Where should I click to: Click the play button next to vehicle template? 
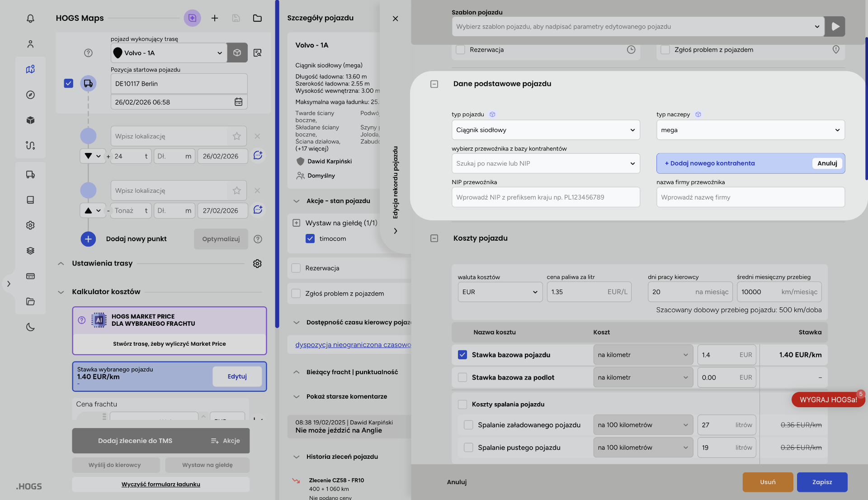(x=835, y=27)
